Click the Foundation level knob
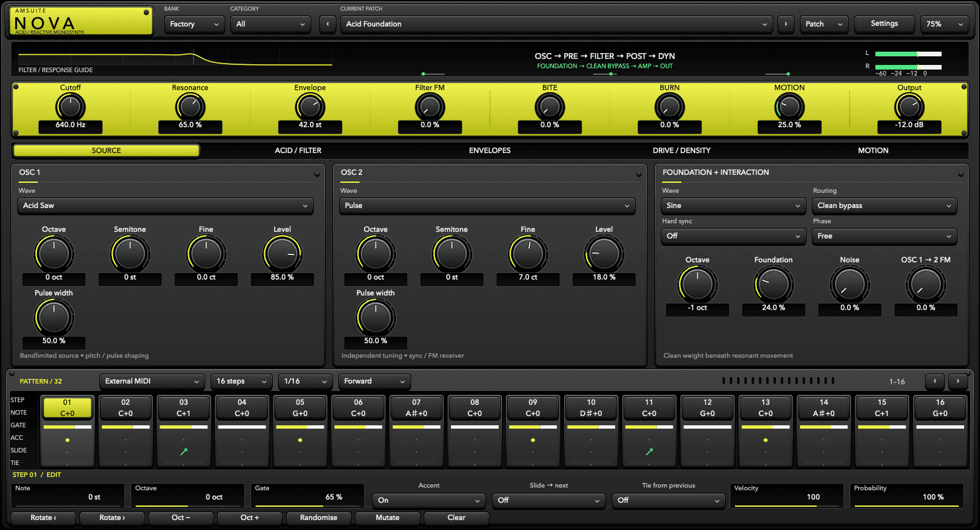Image resolution: width=980 pixels, height=530 pixels. 773,284
